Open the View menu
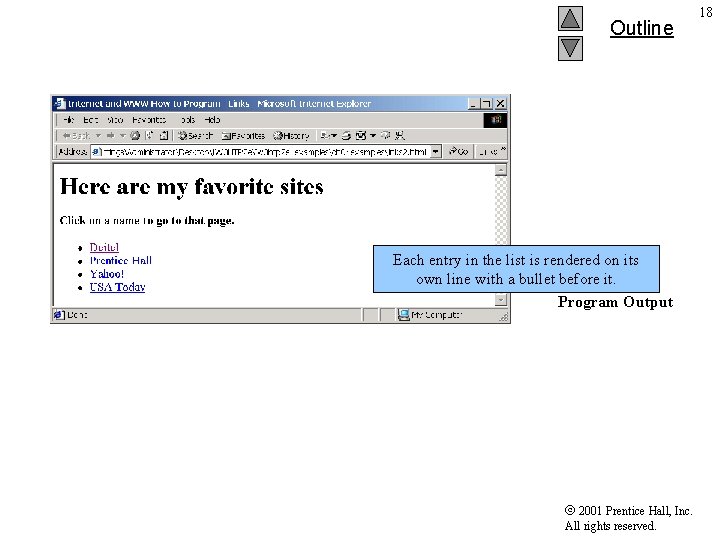Viewport: 720px width, 540px height. tap(115, 120)
